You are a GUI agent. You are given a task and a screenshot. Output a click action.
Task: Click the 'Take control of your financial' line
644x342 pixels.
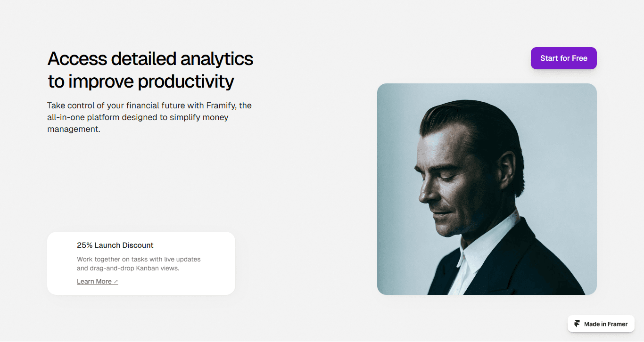tap(153, 105)
